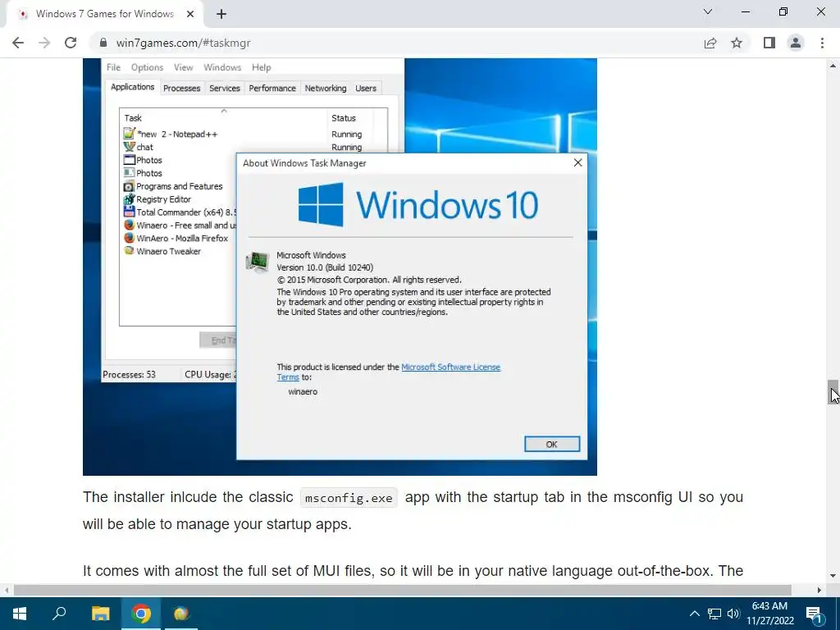
Task: Open the globe app on the taskbar
Action: coord(181,614)
